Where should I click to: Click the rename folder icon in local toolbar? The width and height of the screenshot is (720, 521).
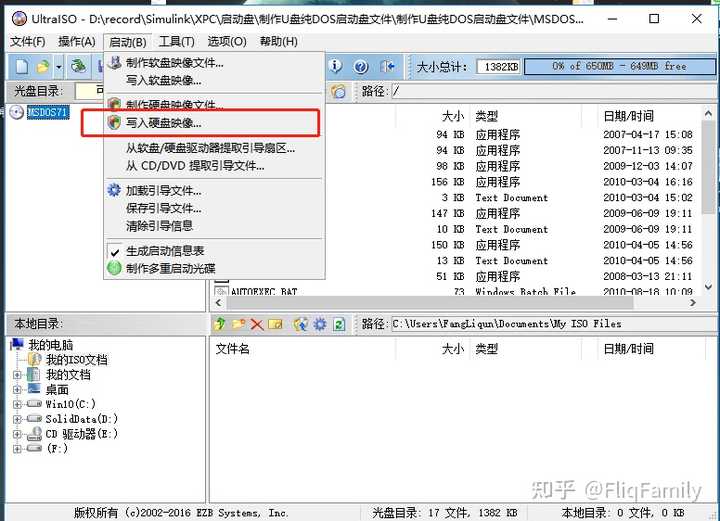[276, 325]
